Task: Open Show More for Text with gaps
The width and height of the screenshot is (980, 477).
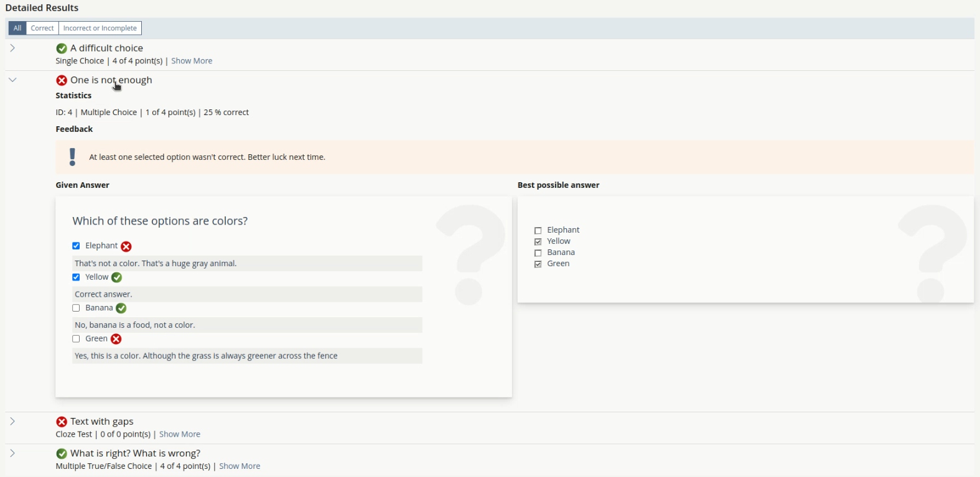Action: 180,435
